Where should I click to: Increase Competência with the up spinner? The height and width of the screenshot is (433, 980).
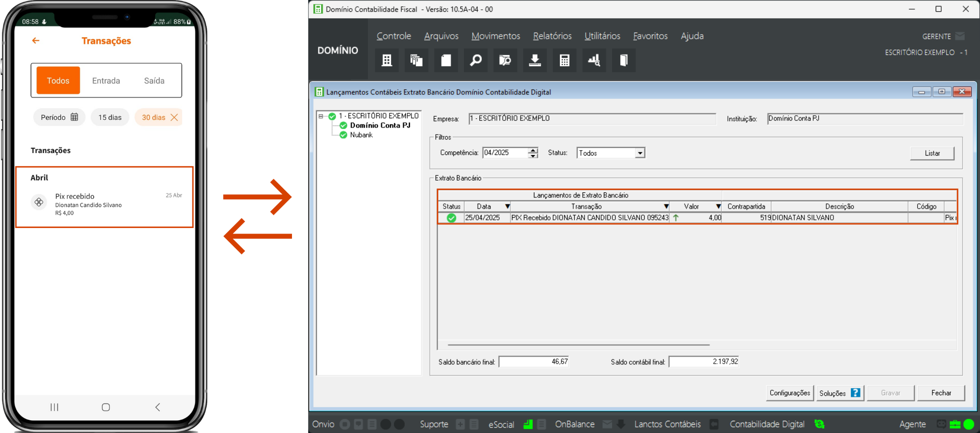point(533,150)
